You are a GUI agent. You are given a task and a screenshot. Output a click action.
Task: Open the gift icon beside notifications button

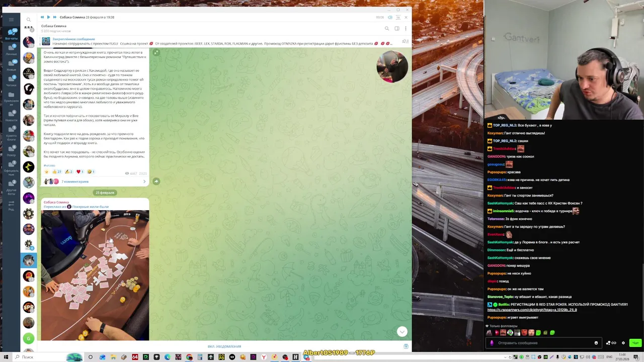pos(406,346)
